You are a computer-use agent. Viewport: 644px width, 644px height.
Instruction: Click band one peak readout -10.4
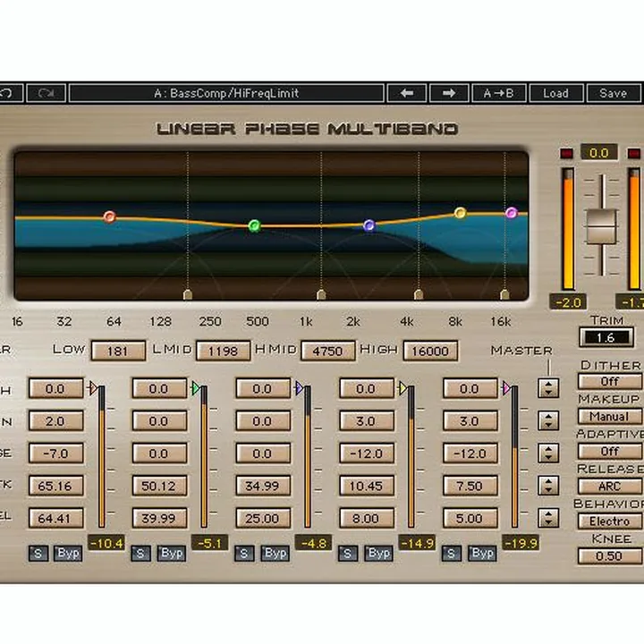(x=106, y=543)
